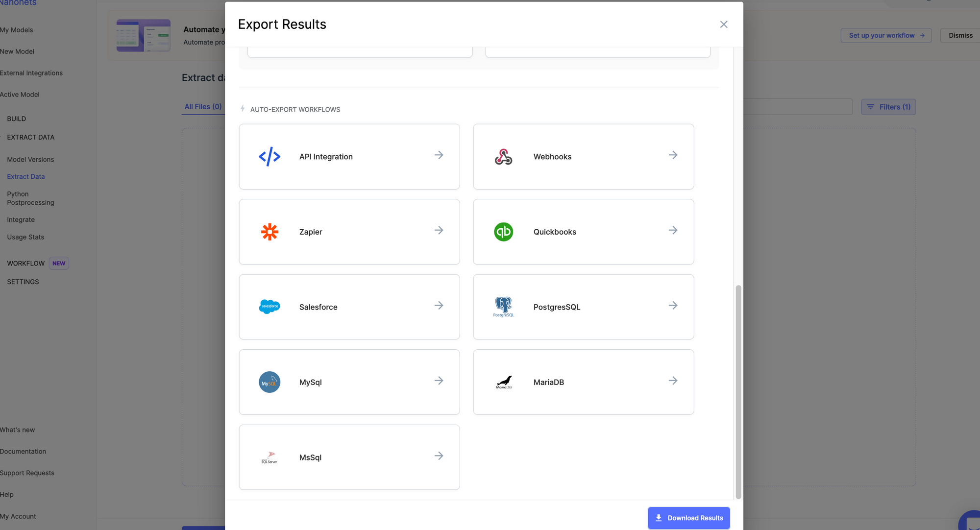
Task: Switch to All Files (0) tab
Action: coord(203,107)
